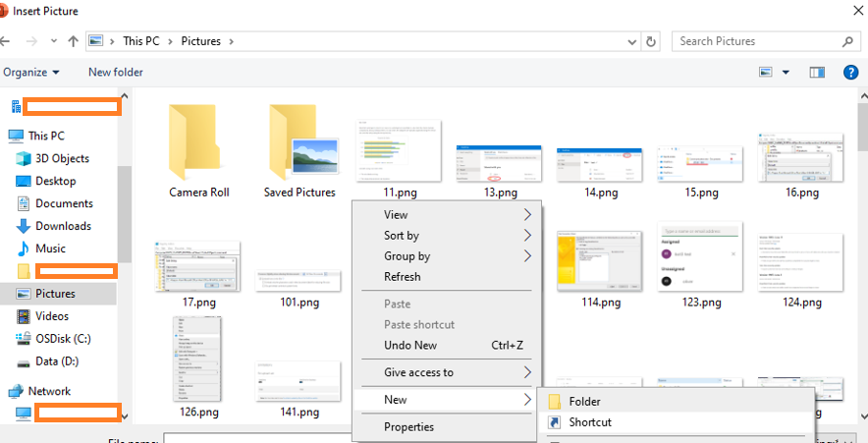Select Network in navigation pane
The height and width of the screenshot is (443, 868).
coord(49,391)
